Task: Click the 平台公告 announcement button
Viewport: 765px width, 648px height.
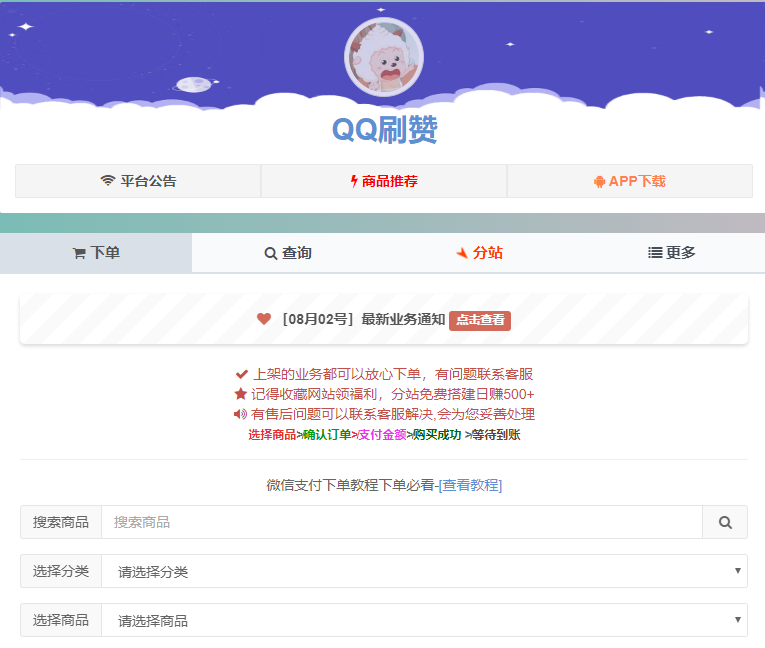Action: pyautogui.click(x=138, y=181)
